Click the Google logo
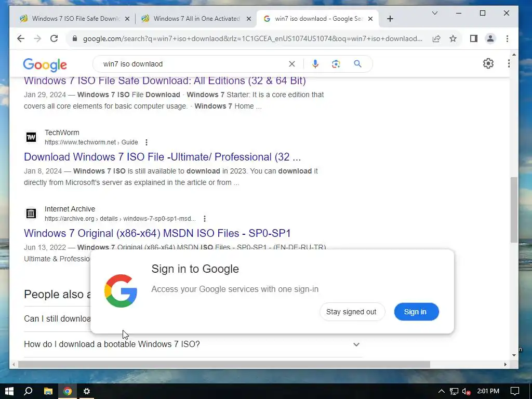 tap(45, 64)
